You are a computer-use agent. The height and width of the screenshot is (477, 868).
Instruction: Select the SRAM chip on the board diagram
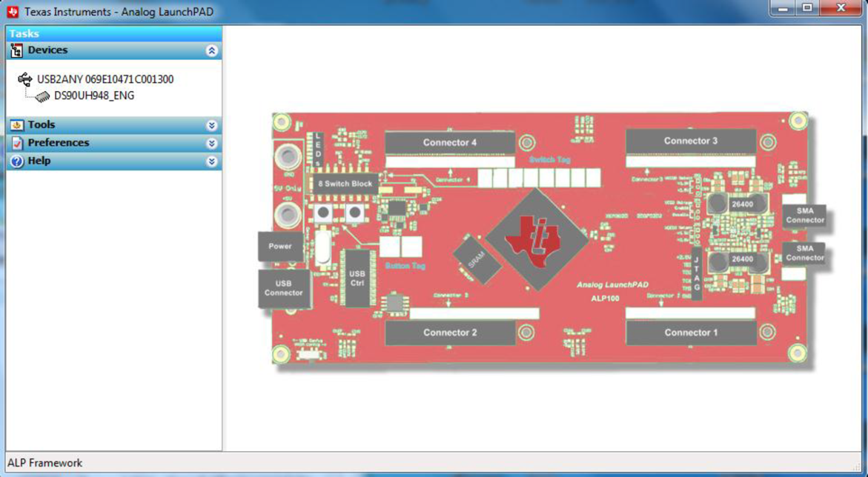pyautogui.click(x=477, y=257)
